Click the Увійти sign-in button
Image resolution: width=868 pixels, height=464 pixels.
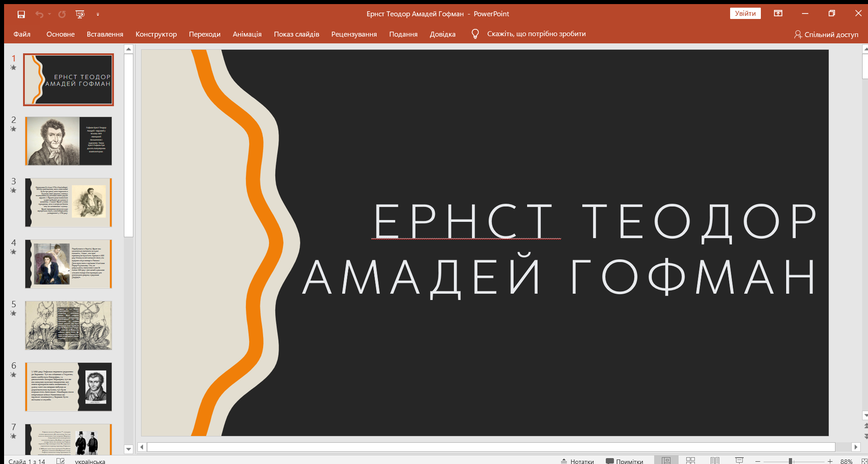pos(745,14)
